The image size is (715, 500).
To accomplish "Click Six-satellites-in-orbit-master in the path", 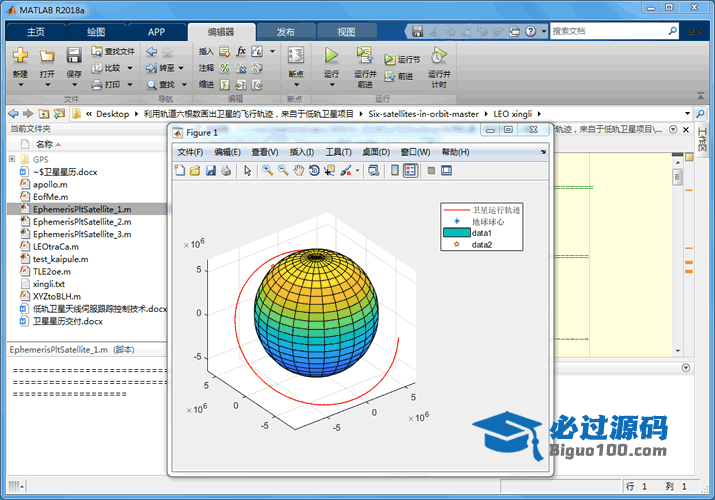I will (x=424, y=114).
